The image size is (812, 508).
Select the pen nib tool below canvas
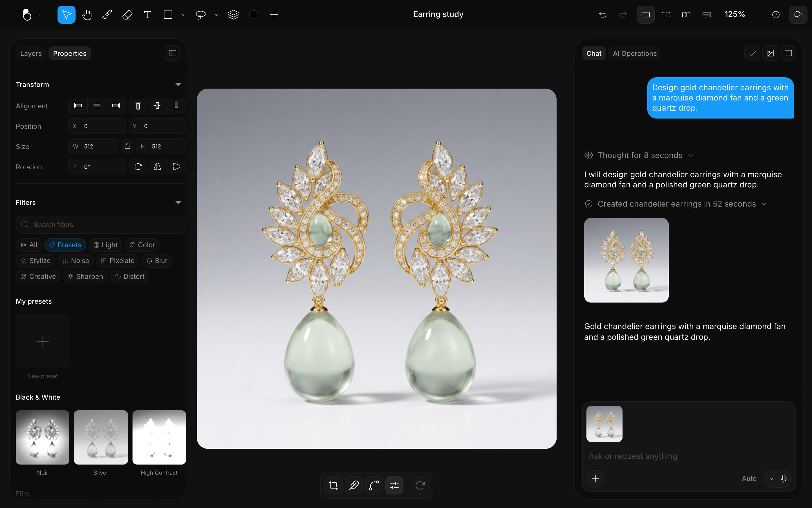354,485
